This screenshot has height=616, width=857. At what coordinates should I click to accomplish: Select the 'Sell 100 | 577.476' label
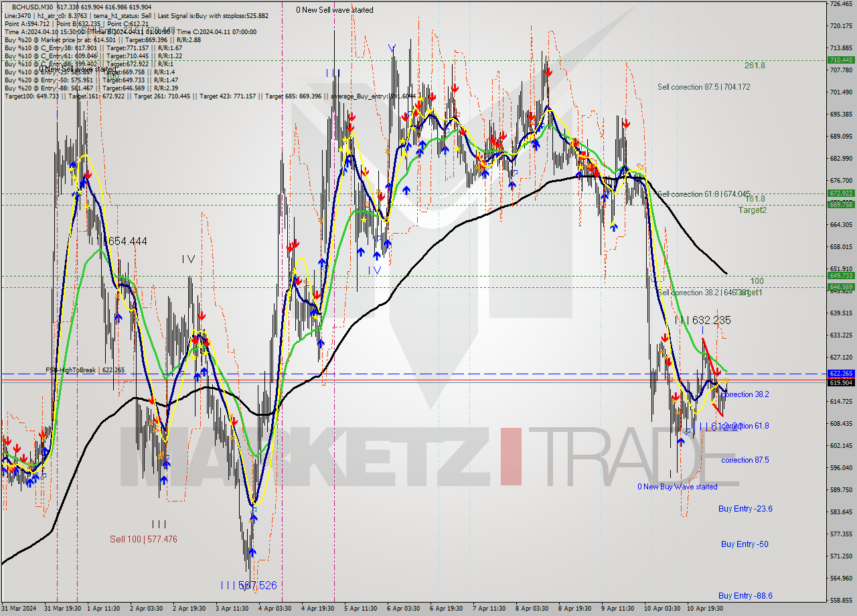[144, 539]
